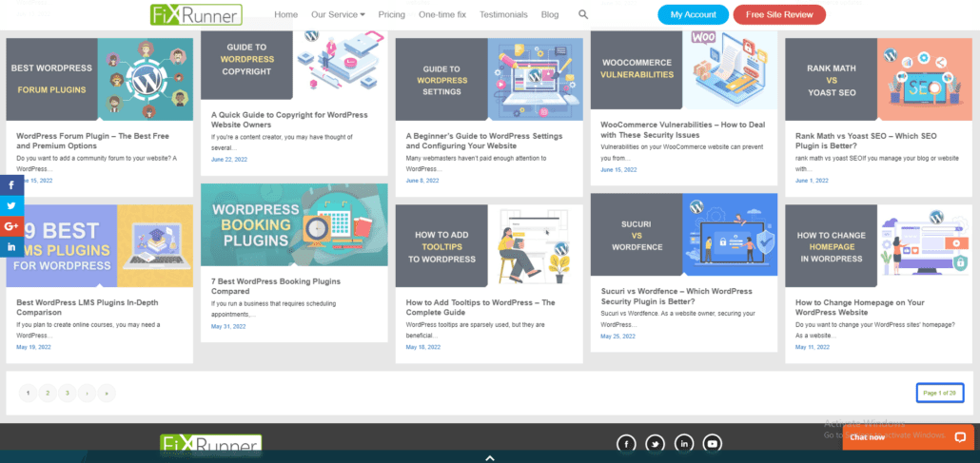Open How to Change Homepage thumbnail
980x463 pixels.
point(879,245)
